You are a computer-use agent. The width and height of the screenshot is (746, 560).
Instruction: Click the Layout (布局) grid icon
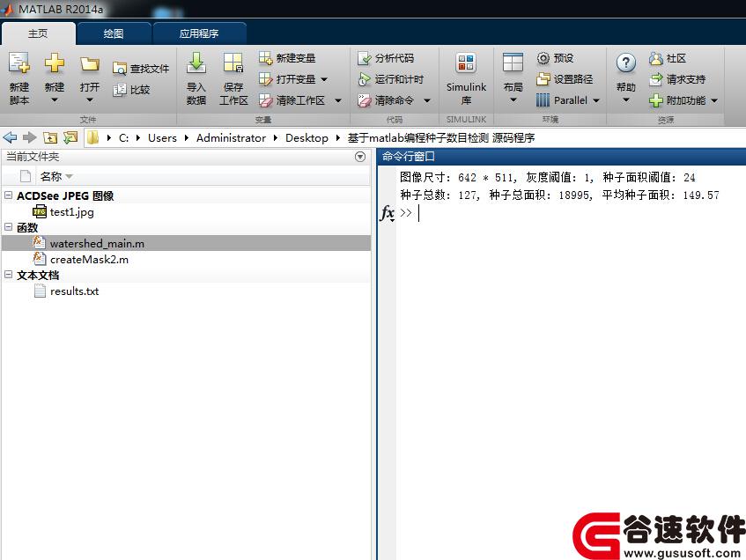[x=513, y=63]
